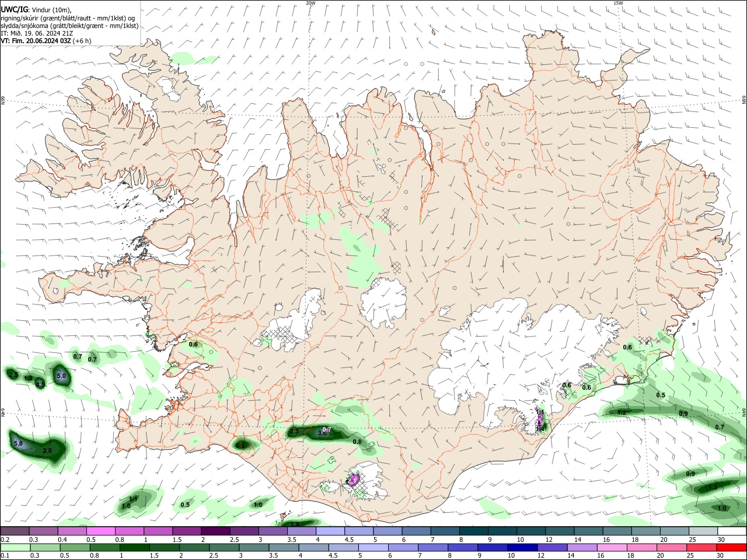Click the '0.2' label in the top legend row
The width and height of the screenshot is (747, 560).
point(5,540)
